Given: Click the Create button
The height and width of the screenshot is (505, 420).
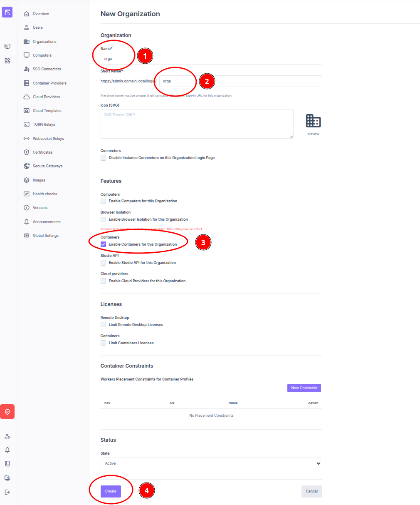Looking at the screenshot, I should pyautogui.click(x=111, y=491).
